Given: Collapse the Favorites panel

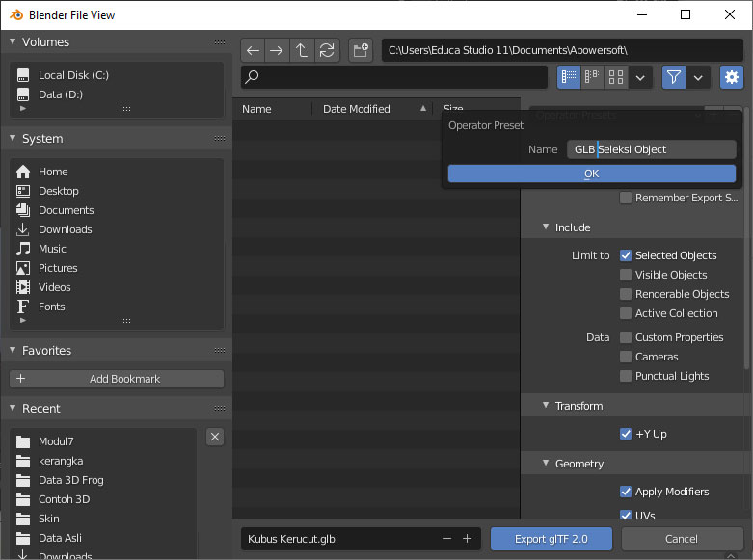Looking at the screenshot, I should tap(13, 350).
